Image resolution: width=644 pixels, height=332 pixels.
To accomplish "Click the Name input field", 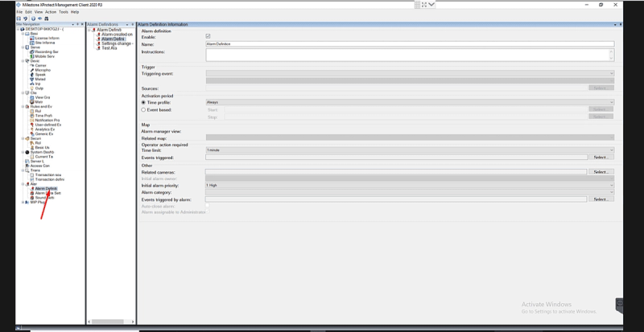I will 410,44.
